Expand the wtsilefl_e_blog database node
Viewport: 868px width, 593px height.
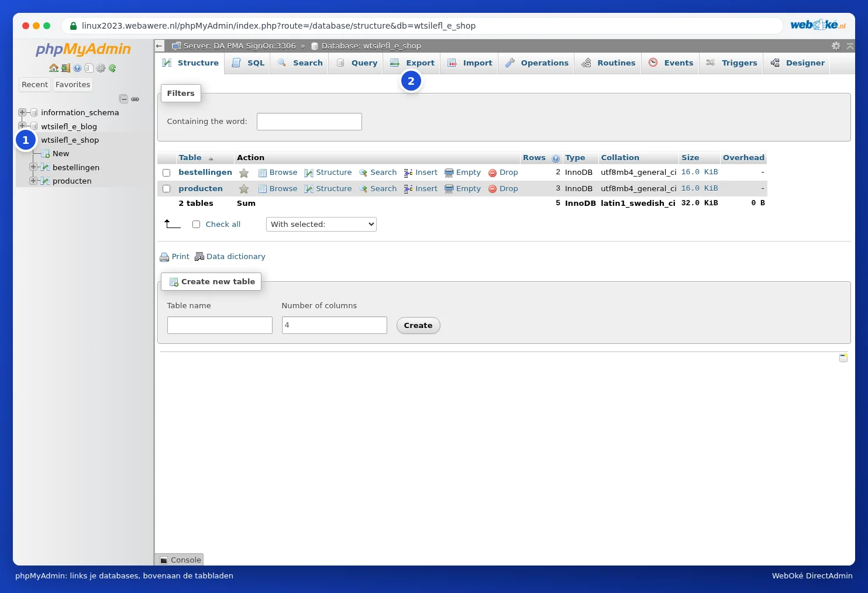click(22, 126)
